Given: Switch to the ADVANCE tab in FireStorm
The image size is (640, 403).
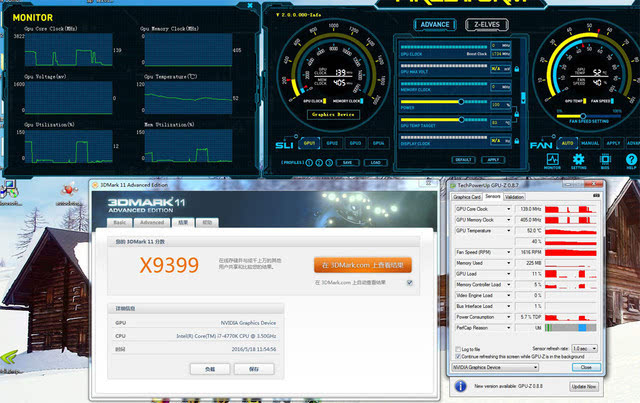Looking at the screenshot, I should click(435, 24).
